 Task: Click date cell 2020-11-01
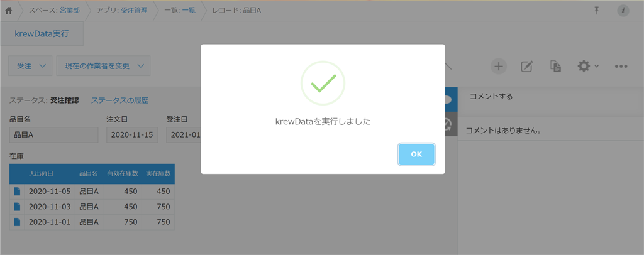pos(50,222)
